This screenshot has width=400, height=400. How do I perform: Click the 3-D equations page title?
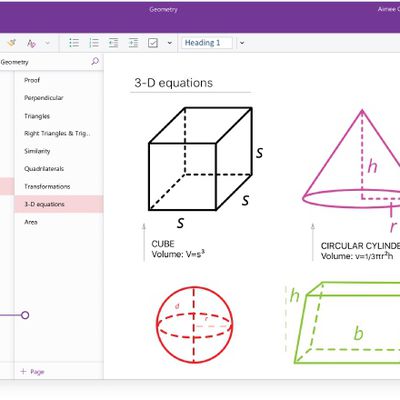click(x=173, y=83)
